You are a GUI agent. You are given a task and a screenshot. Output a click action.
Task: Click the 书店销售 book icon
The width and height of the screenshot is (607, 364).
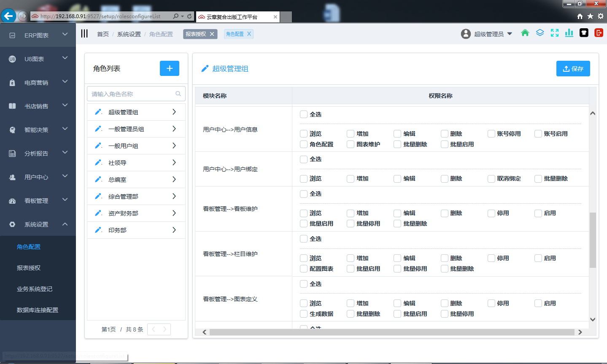(12, 106)
